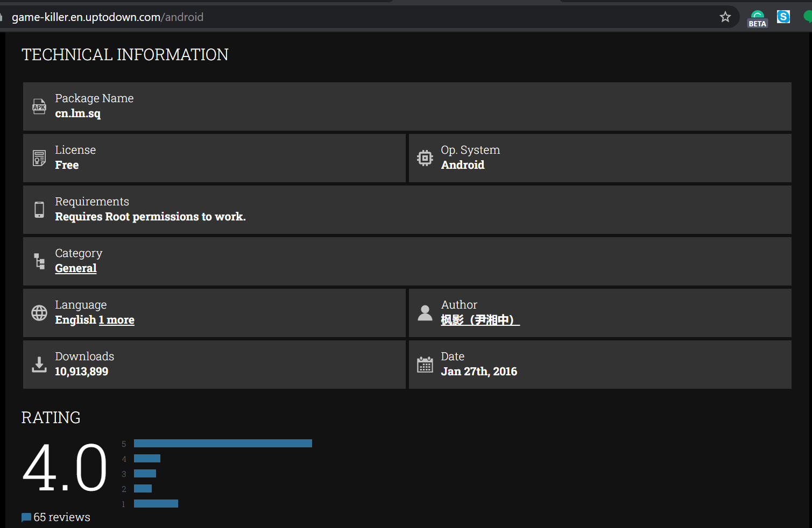Viewport: 812px width, 528px height.
Task: Click the 4.0 rating score
Action: point(65,467)
